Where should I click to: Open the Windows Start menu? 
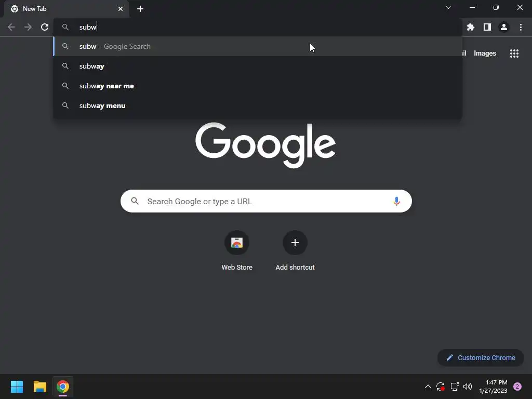click(17, 387)
